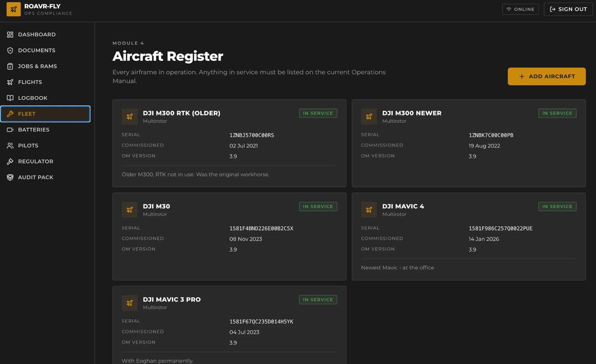Click commissioned date 08 Nov 2023
596x364 pixels.
(245, 239)
